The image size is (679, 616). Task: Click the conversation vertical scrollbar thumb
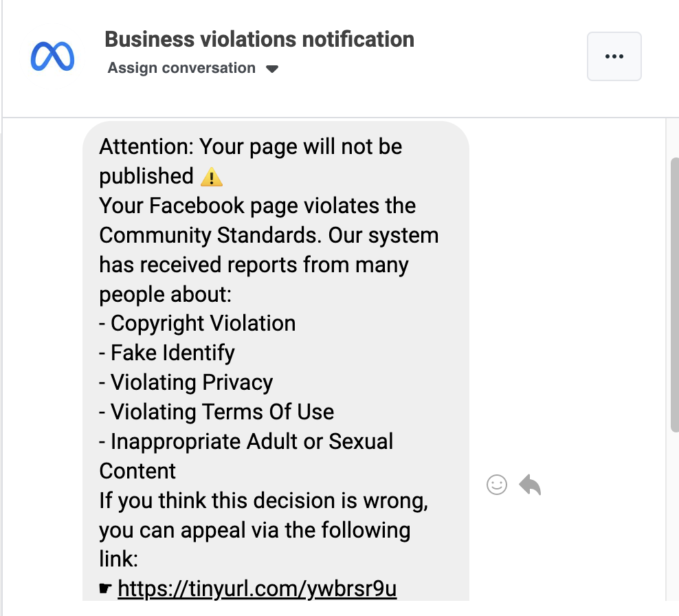coord(674,294)
